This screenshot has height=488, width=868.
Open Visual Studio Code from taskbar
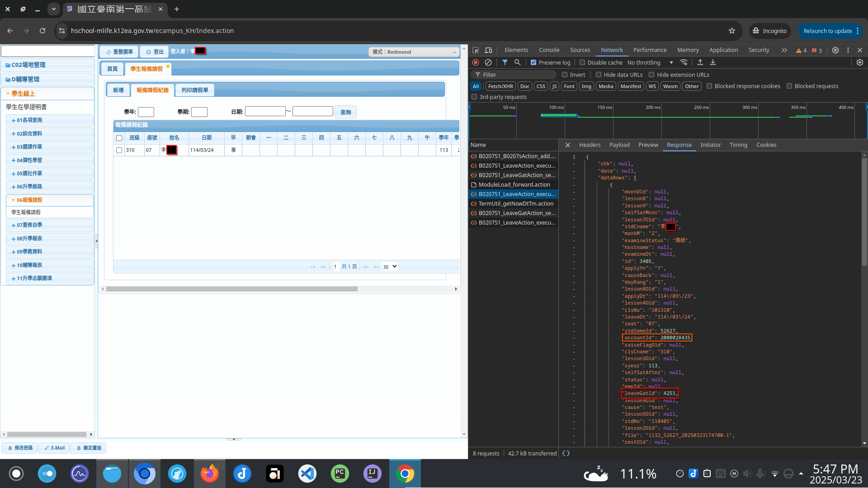pyautogui.click(x=307, y=474)
